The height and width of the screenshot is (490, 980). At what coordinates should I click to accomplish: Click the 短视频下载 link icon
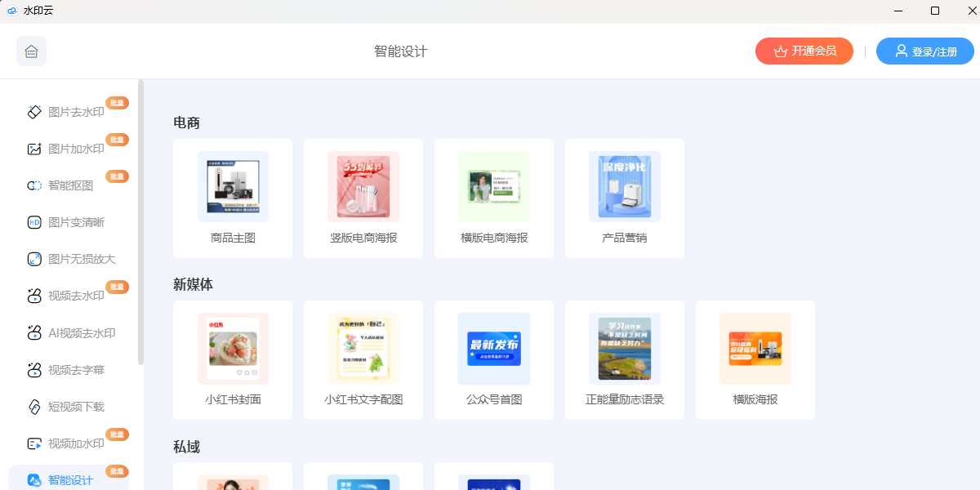[x=34, y=407]
